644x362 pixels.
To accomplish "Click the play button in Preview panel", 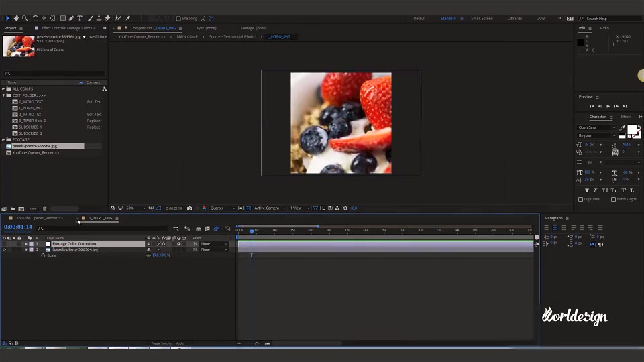I will tap(608, 106).
